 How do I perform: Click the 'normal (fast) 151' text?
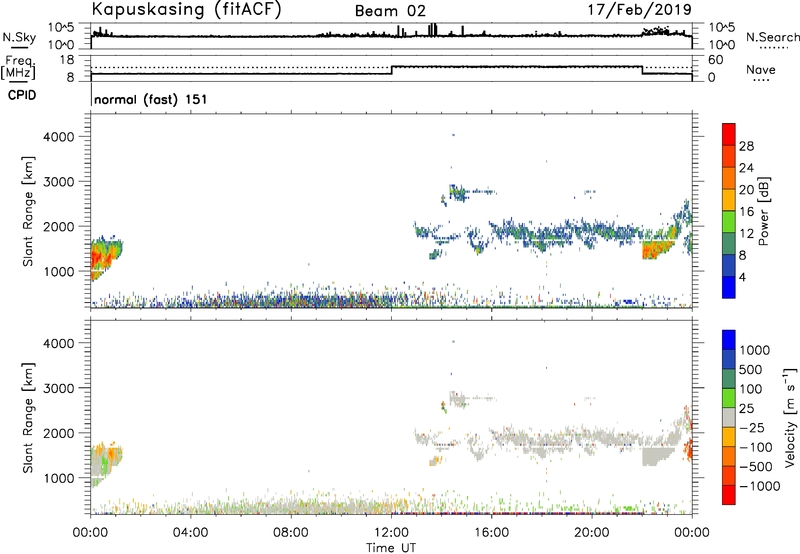[151, 99]
